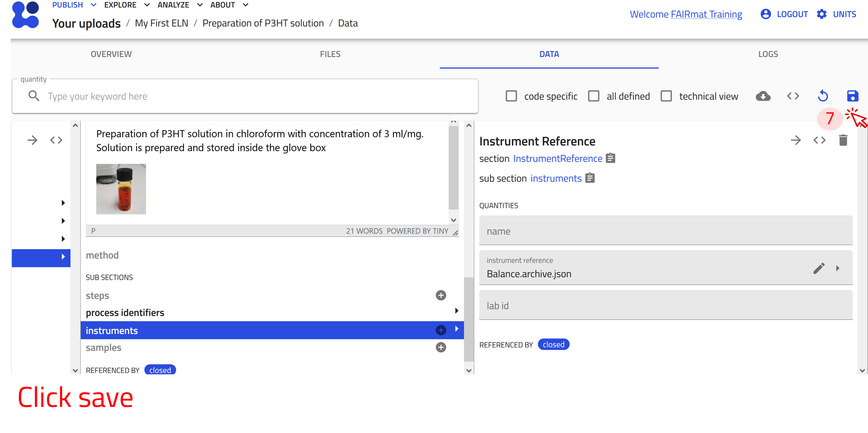This screenshot has height=433, width=868.
Task: Enable the code specific checkbox
Action: pos(511,96)
